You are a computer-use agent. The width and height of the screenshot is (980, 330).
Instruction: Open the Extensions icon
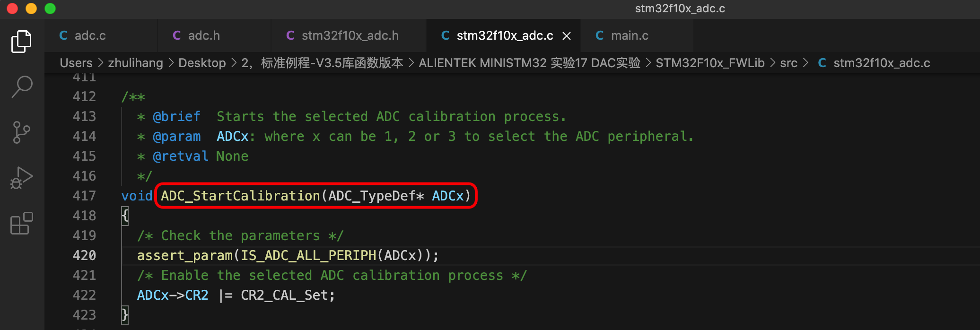pos(21,223)
